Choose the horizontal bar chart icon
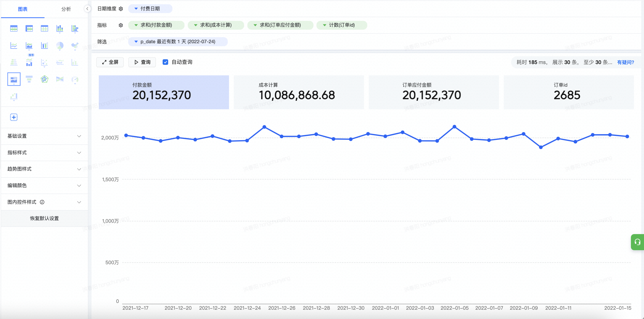The width and height of the screenshot is (644, 319). click(75, 29)
